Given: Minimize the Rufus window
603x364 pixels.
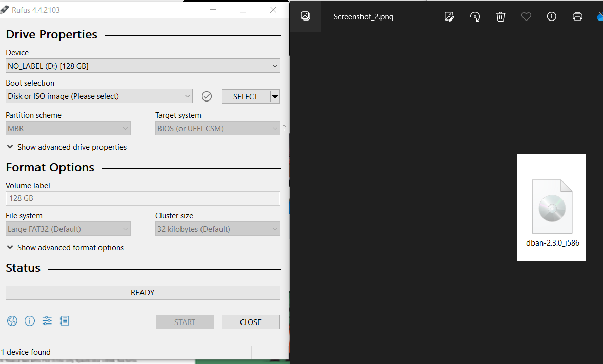Looking at the screenshot, I should (213, 10).
